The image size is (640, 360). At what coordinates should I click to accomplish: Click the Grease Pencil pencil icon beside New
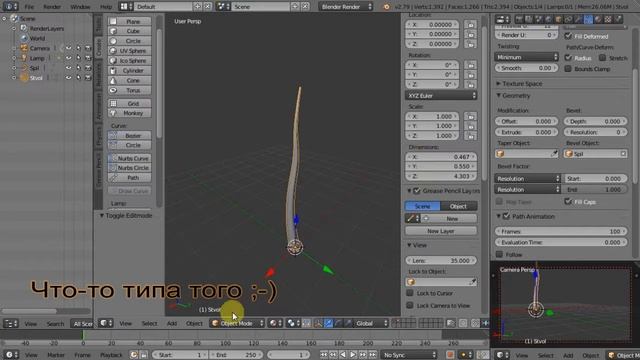pos(412,218)
